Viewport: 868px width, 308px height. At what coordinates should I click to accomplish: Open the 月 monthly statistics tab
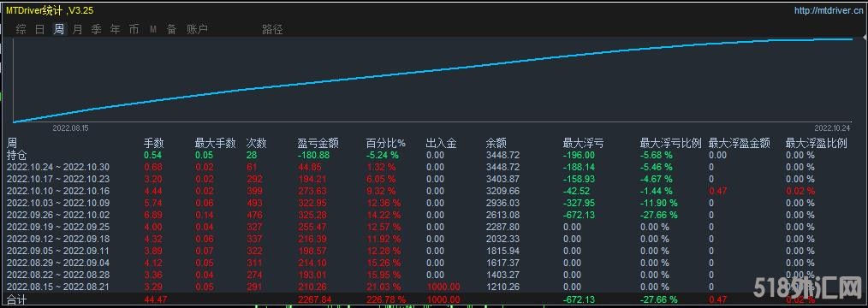point(78,30)
